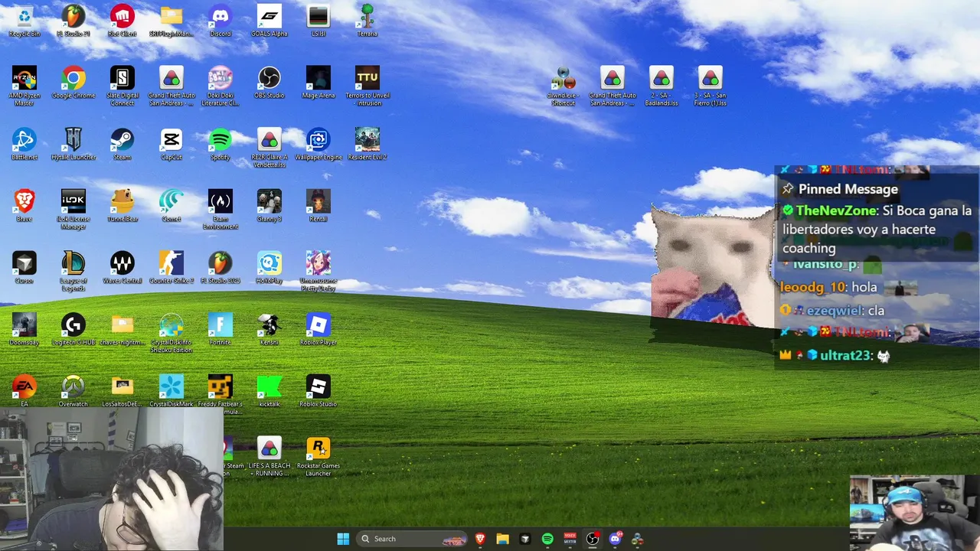Open iLok License Manager shortcut
Image resolution: width=980 pixels, height=551 pixels.
[x=73, y=210]
